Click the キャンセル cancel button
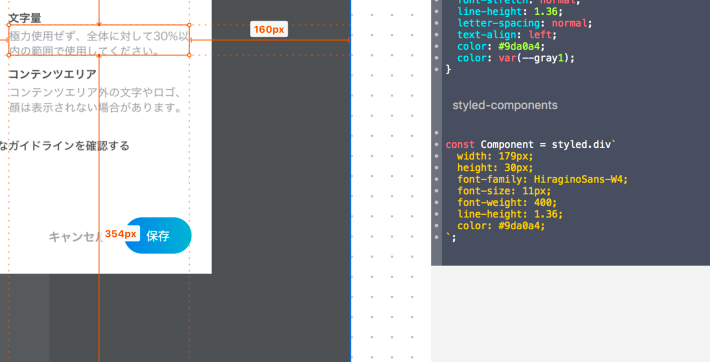The height and width of the screenshot is (362, 710). 76,237
